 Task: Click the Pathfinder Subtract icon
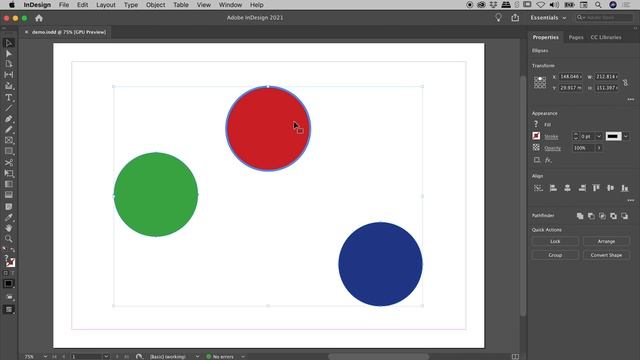tap(591, 216)
